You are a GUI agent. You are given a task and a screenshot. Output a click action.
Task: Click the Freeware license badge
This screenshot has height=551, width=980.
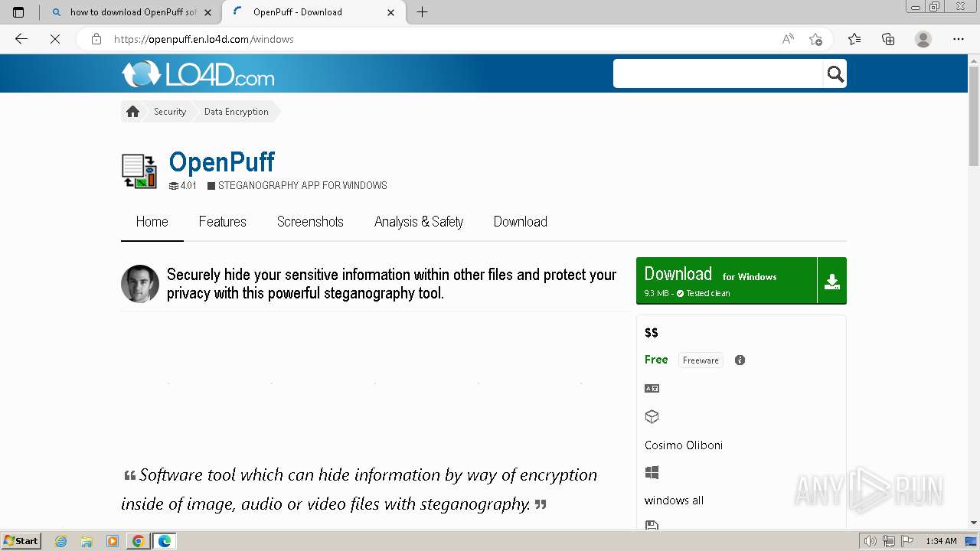(701, 360)
